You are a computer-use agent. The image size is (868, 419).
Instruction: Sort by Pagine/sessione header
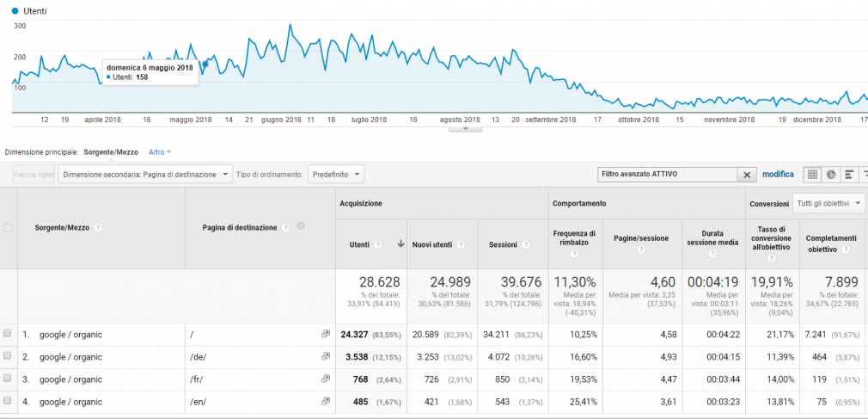(642, 238)
